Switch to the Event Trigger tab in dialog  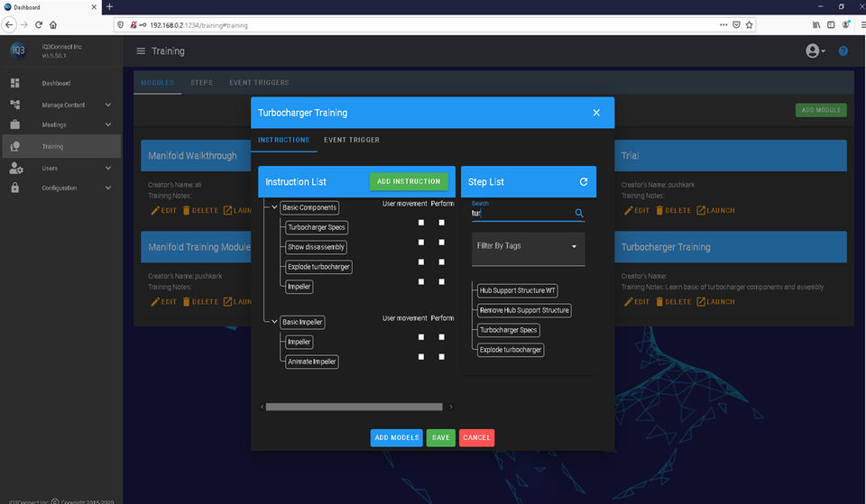(x=351, y=140)
